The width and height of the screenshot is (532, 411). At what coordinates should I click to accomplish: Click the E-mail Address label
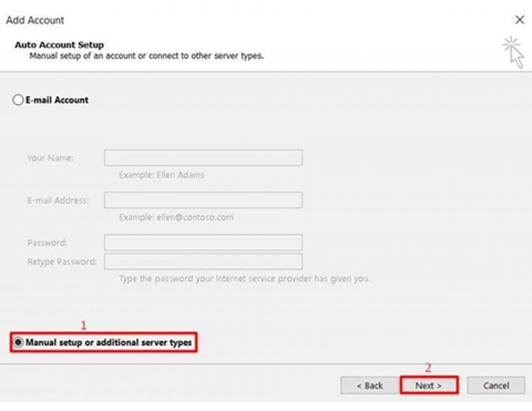(x=58, y=201)
